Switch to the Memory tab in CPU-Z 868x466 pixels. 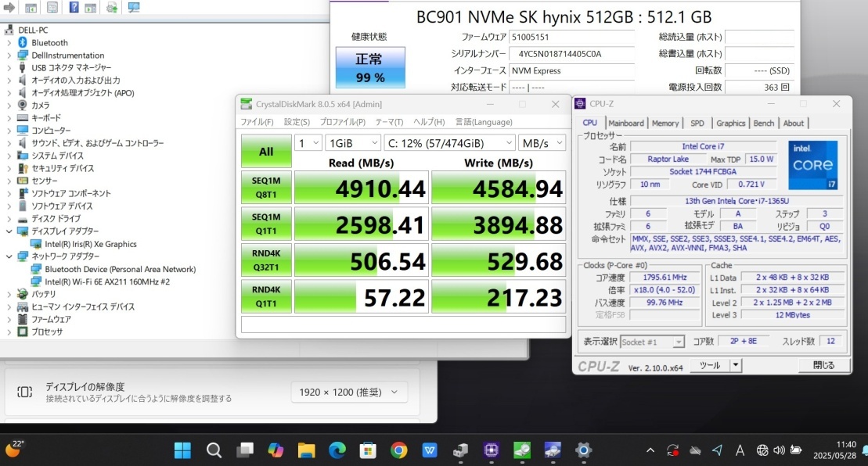click(665, 124)
